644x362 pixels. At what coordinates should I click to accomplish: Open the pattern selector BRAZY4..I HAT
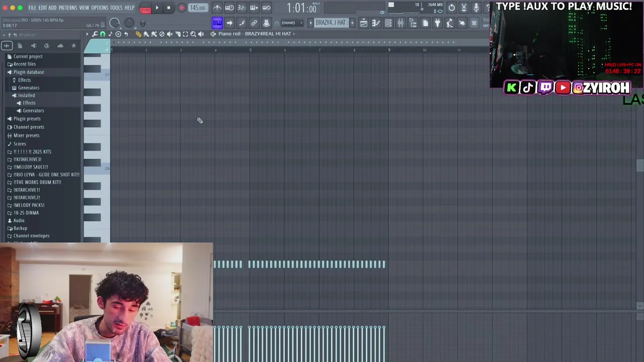(x=331, y=23)
